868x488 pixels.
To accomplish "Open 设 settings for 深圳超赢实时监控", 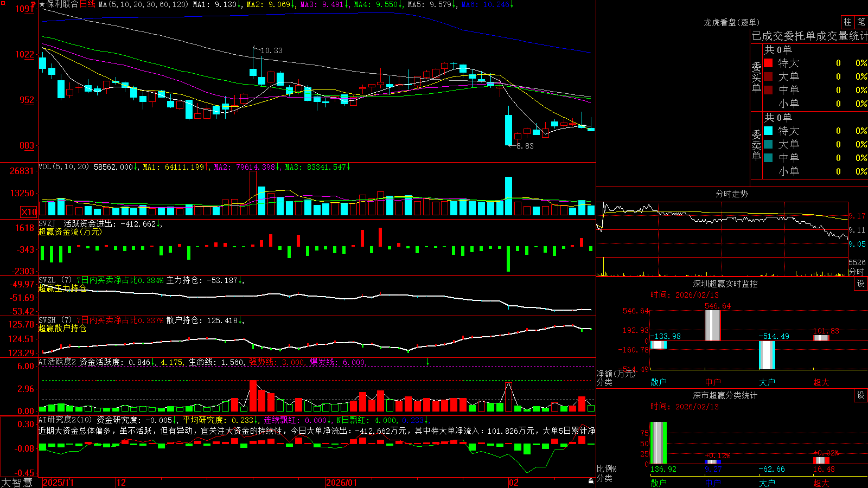I will [861, 284].
